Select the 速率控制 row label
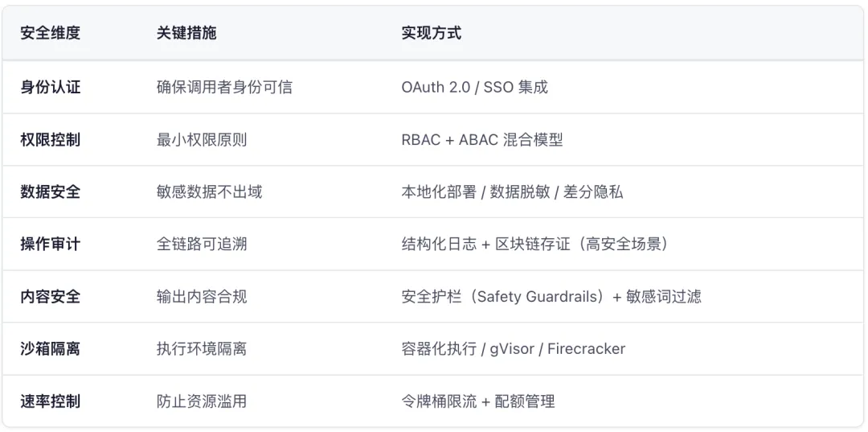 (51, 401)
